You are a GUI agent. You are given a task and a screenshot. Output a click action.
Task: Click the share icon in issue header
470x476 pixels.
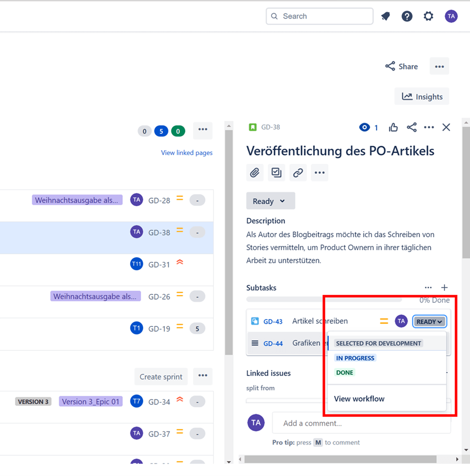[411, 128]
